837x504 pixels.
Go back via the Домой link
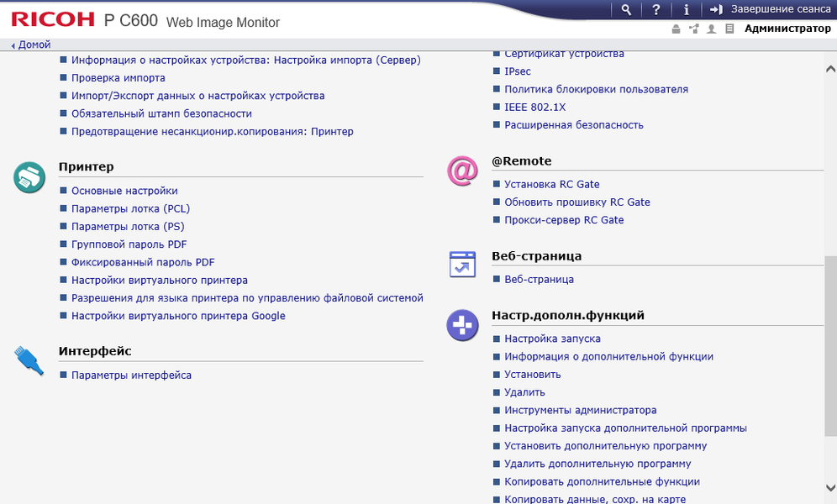pos(34,45)
